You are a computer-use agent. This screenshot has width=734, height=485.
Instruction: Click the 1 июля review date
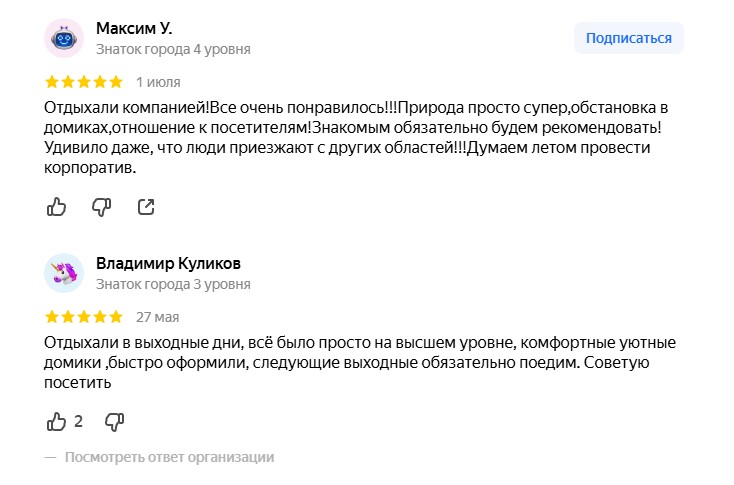158,82
